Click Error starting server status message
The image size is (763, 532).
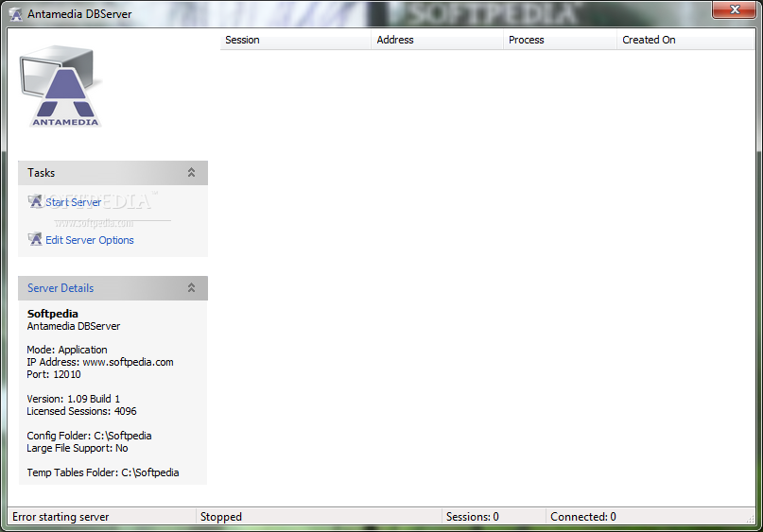pyautogui.click(x=61, y=517)
